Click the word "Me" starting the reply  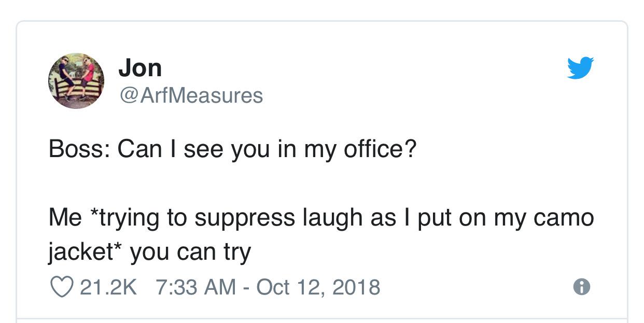click(65, 217)
